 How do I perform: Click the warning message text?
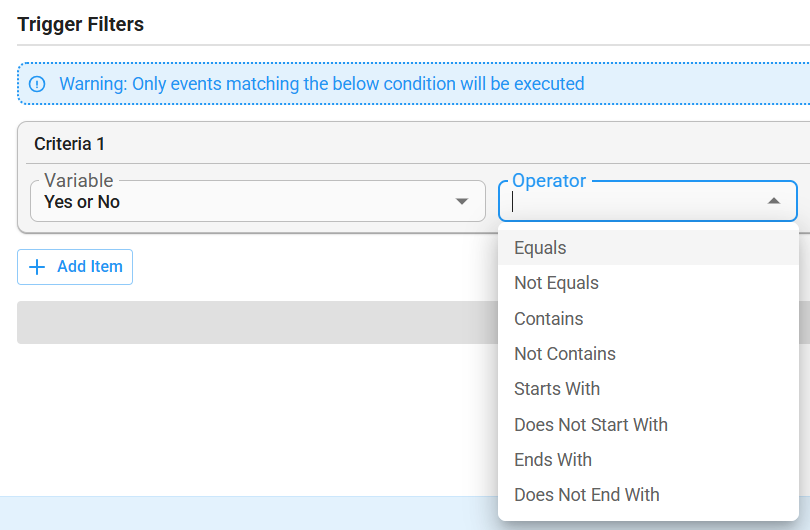tap(322, 84)
